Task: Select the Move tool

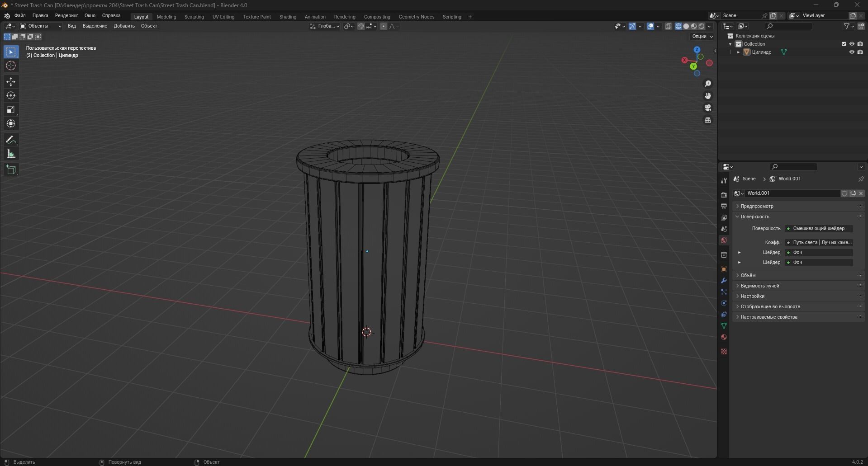Action: pyautogui.click(x=11, y=82)
